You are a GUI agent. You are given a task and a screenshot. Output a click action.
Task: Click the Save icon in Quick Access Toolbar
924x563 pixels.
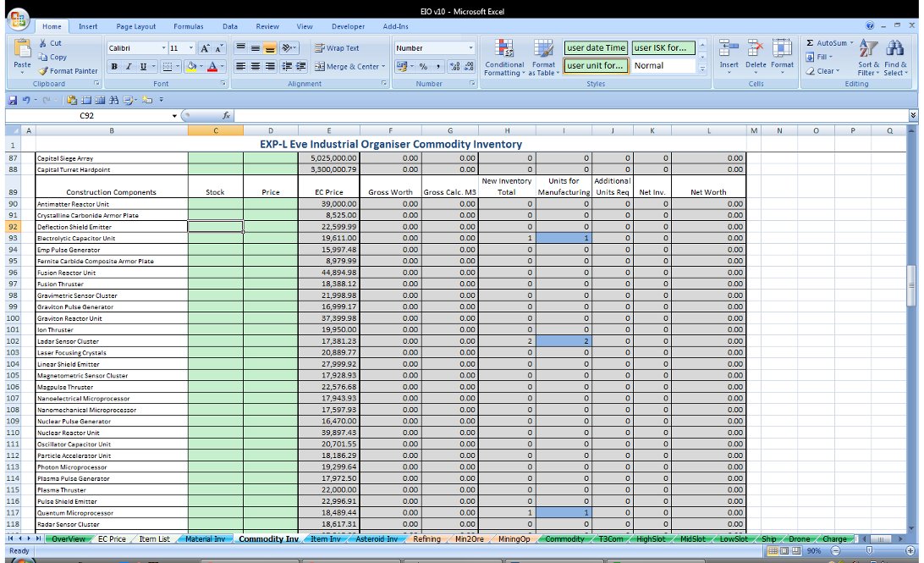(13, 100)
